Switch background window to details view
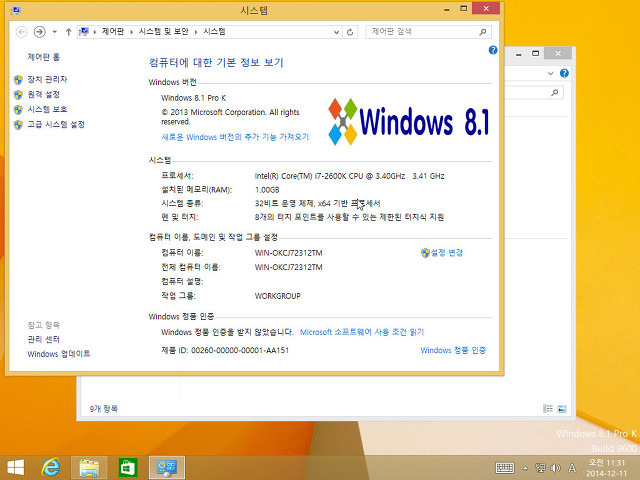 click(548, 408)
